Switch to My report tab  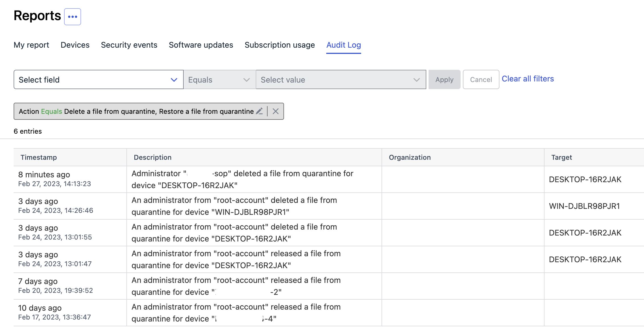coord(31,45)
